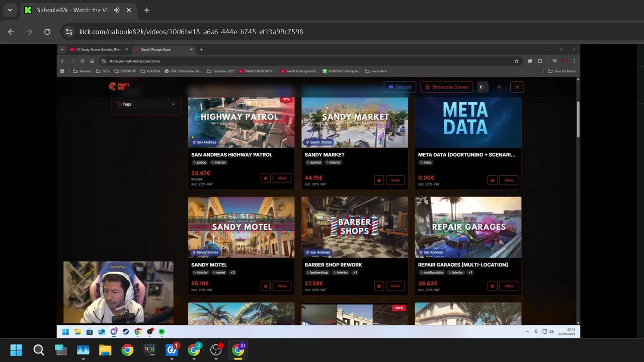Open the apps grid in bookmarks bar
644x362 pixels.
[x=62, y=71]
